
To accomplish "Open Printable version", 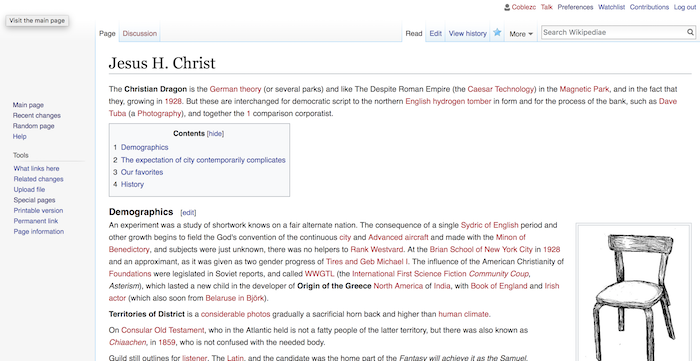I will pyautogui.click(x=38, y=211).
